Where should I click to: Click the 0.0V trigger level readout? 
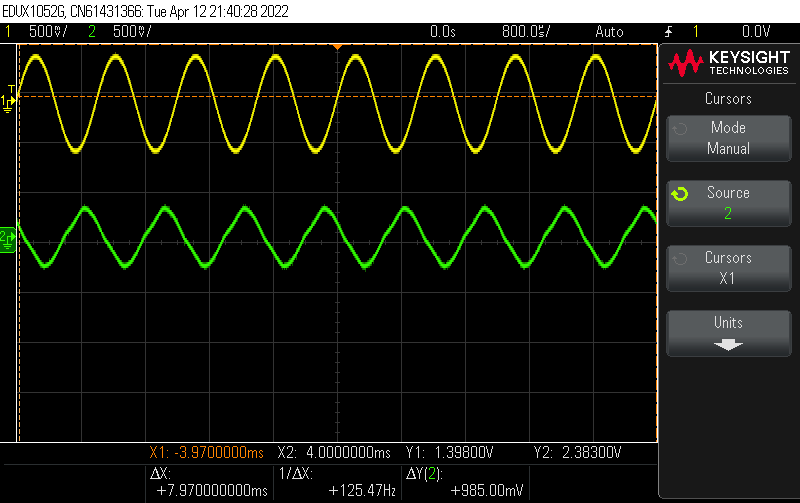tap(756, 32)
